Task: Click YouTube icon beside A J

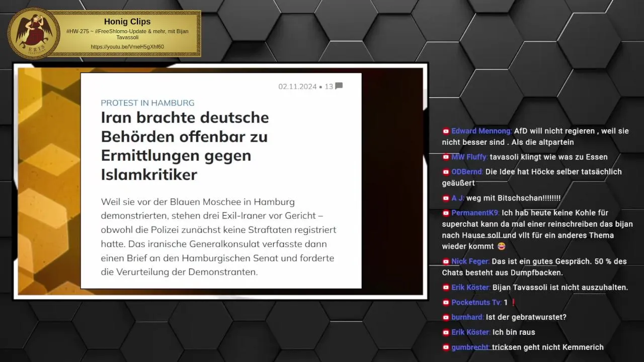Action: point(446,198)
